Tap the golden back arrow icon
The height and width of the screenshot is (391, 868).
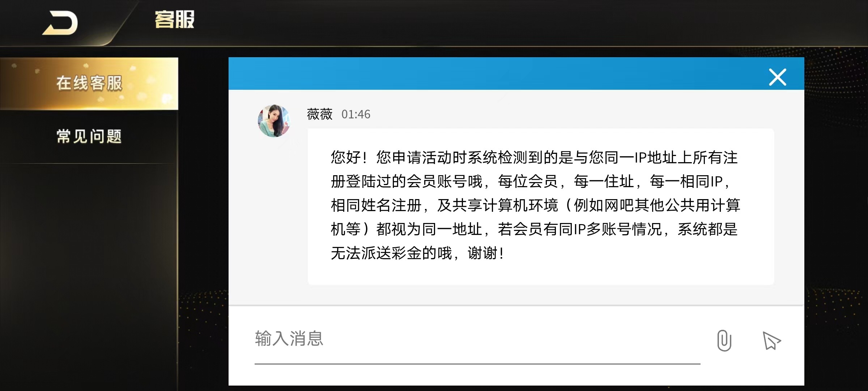tap(60, 23)
